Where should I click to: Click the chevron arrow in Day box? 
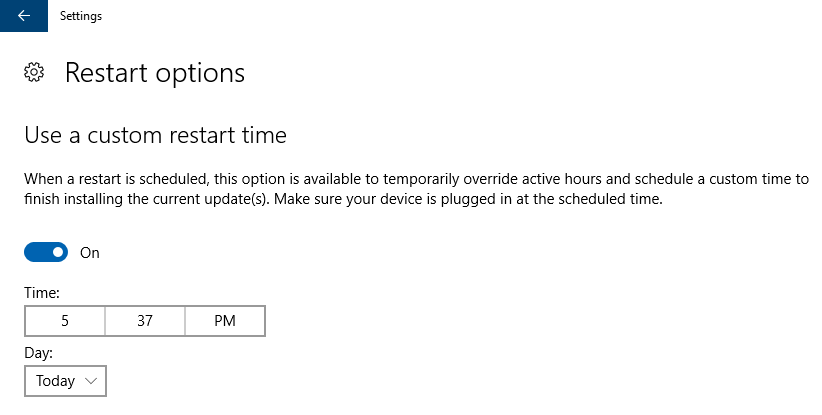pyautogui.click(x=91, y=381)
